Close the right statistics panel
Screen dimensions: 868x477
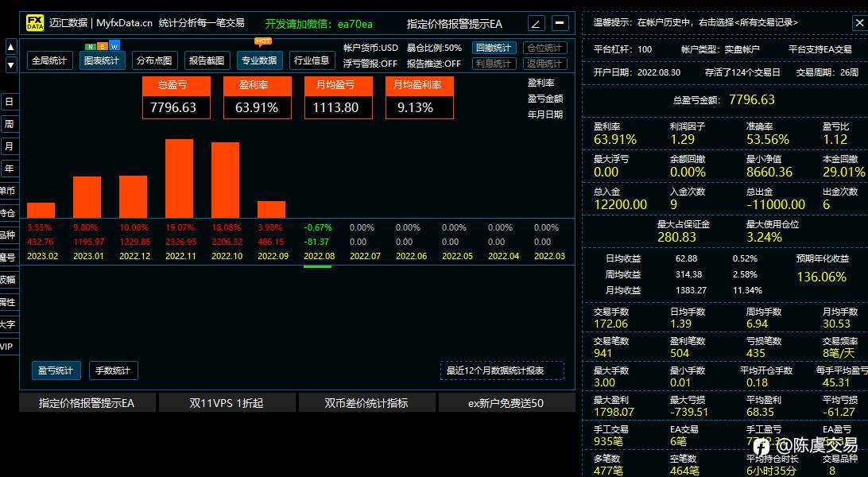(x=858, y=23)
